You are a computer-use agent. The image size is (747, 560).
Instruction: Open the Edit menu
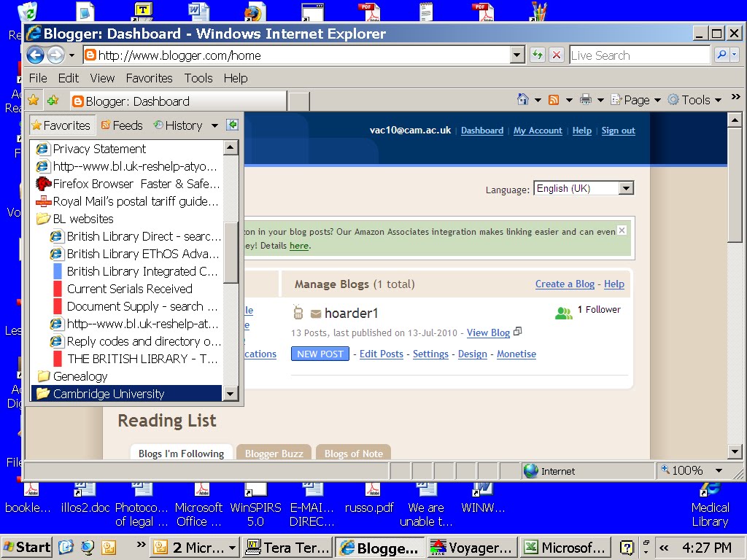[x=69, y=78]
